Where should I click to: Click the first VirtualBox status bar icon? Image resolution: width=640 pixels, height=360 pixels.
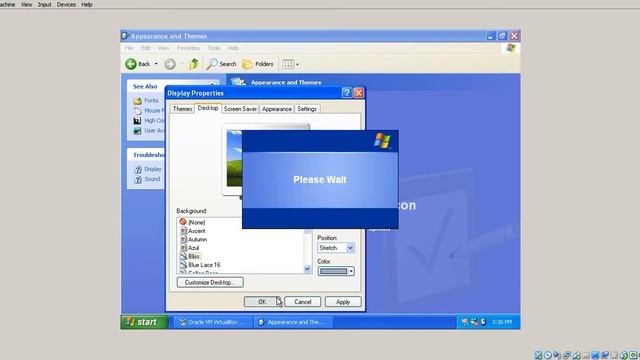(x=538, y=355)
